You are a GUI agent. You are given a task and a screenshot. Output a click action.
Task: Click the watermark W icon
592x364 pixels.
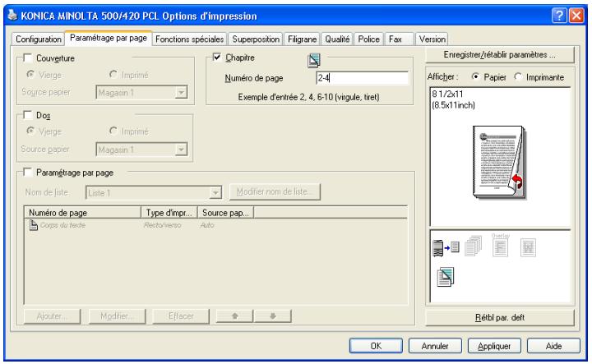click(x=528, y=247)
